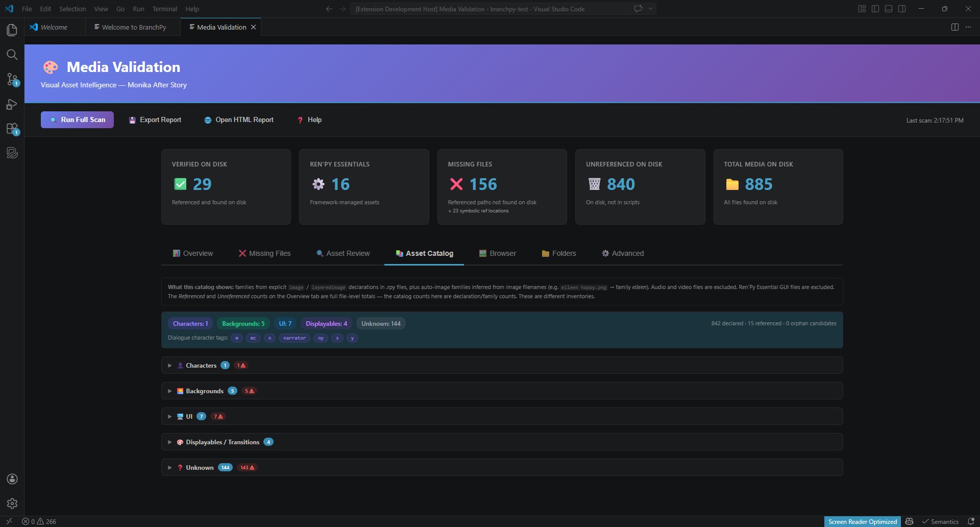This screenshot has width=980, height=527.
Task: Toggle Screen Reader Optimized mode
Action: (862, 521)
